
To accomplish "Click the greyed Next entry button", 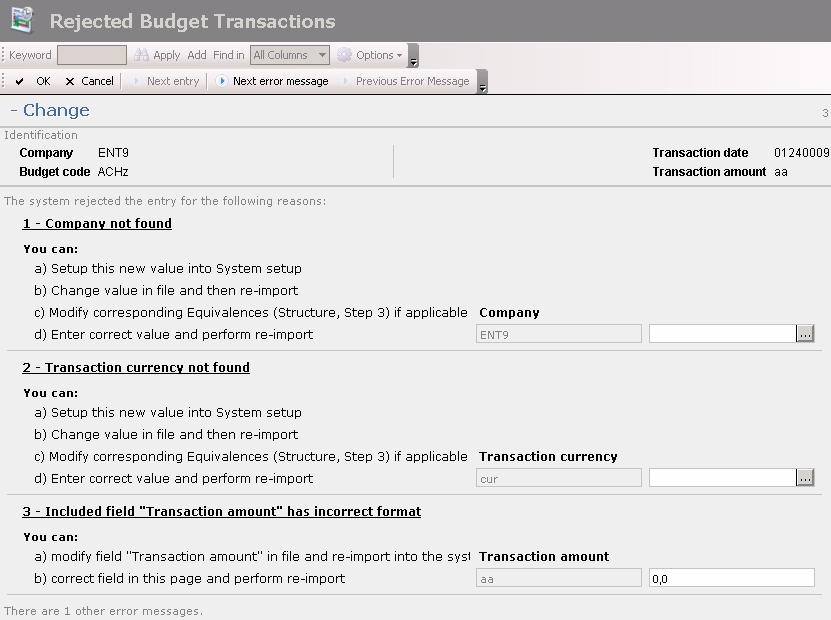I will tap(165, 81).
